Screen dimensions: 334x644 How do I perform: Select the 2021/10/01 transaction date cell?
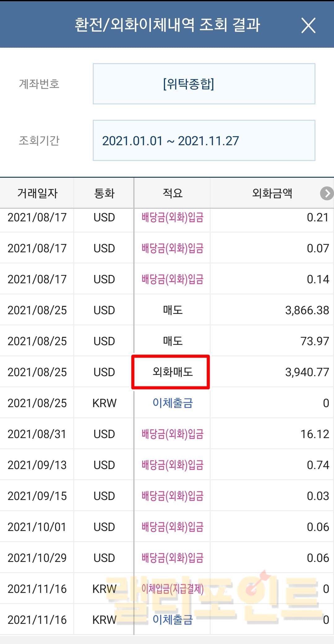coord(37,527)
